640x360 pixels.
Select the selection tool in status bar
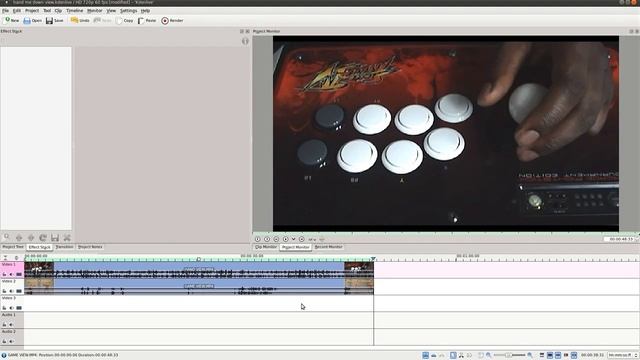[x=453, y=356]
